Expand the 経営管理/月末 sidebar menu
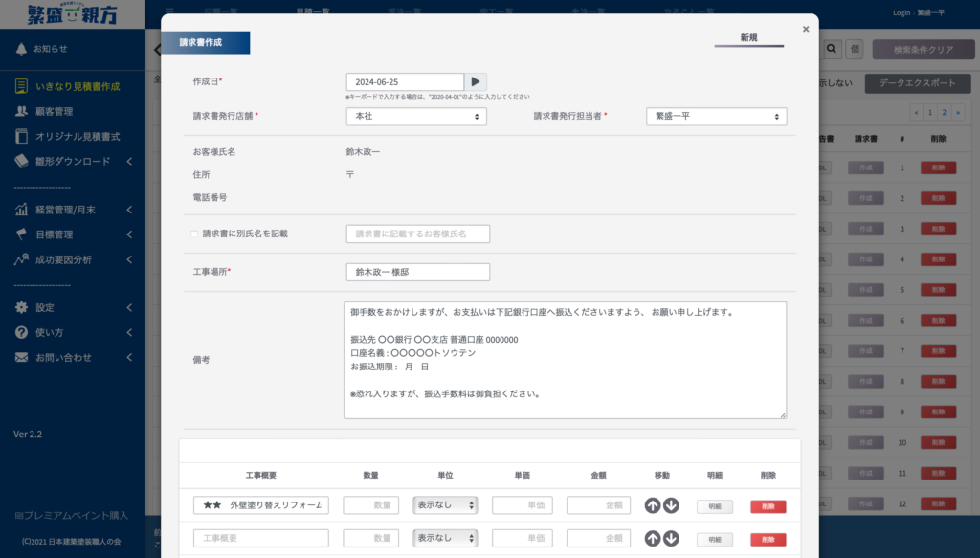 pos(73,210)
